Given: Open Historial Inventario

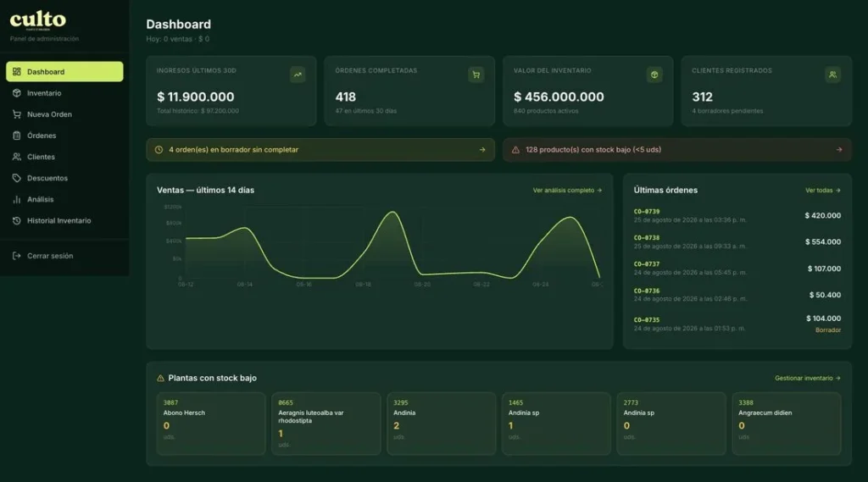Looking at the screenshot, I should (64, 221).
